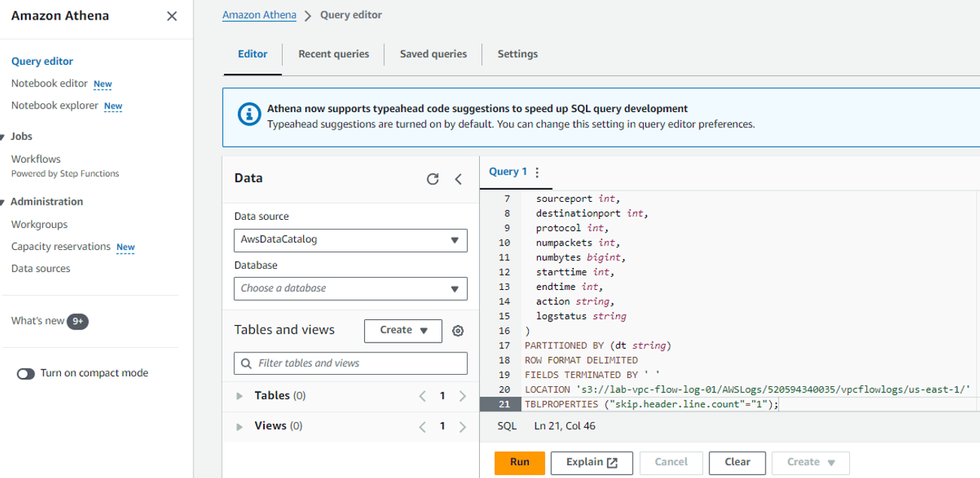Switch to the Recent queries tab

[x=333, y=54]
